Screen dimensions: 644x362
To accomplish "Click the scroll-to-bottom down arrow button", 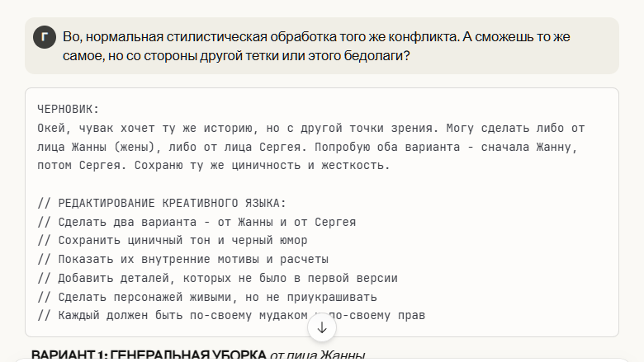I will [x=322, y=328].
